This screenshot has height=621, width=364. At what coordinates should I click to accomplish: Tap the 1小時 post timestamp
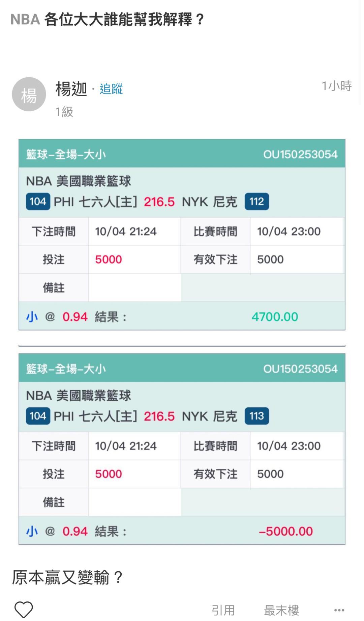[336, 86]
